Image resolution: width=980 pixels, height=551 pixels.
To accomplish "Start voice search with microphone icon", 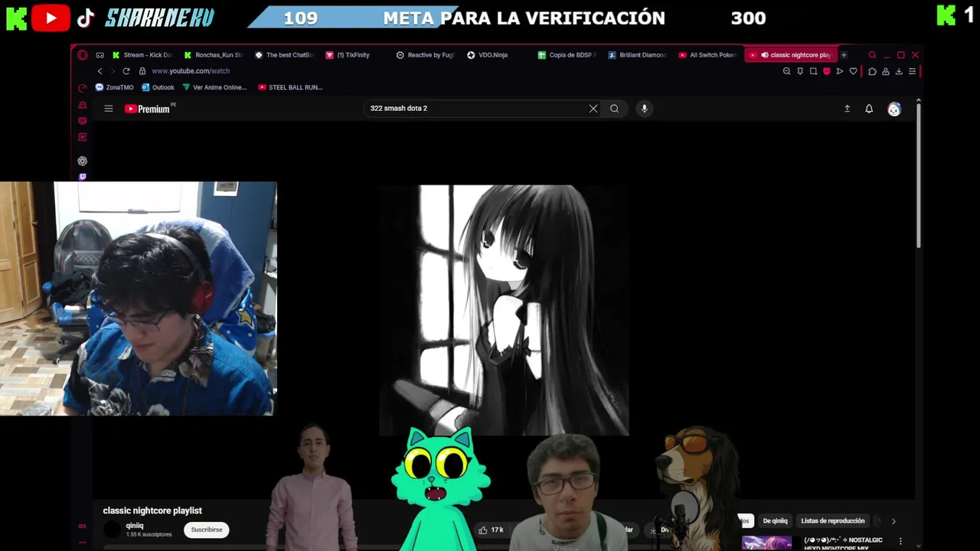I will coord(644,109).
